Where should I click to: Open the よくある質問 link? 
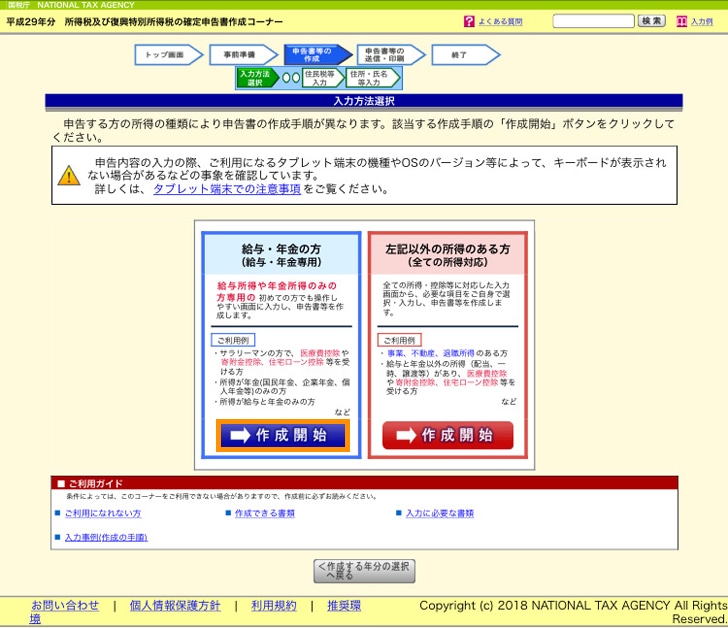pyautogui.click(x=499, y=21)
